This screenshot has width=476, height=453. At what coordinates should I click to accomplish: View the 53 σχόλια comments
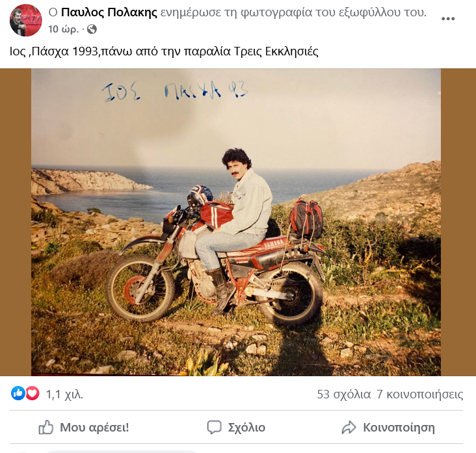(x=344, y=394)
